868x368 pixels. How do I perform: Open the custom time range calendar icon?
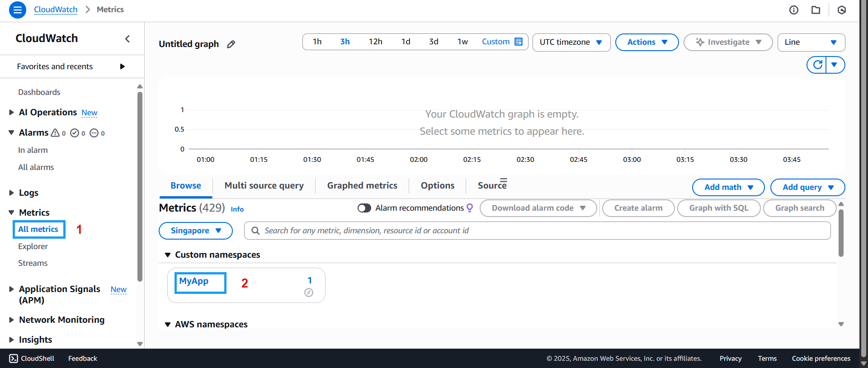point(519,42)
